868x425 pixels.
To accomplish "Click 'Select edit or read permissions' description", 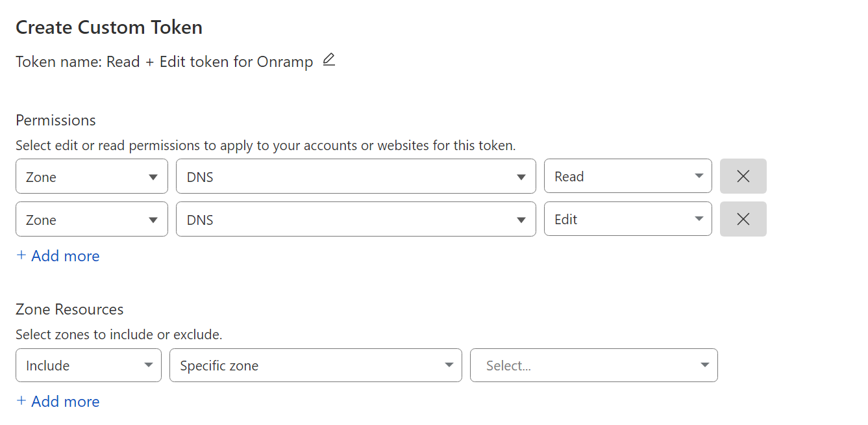I will pyautogui.click(x=266, y=146).
